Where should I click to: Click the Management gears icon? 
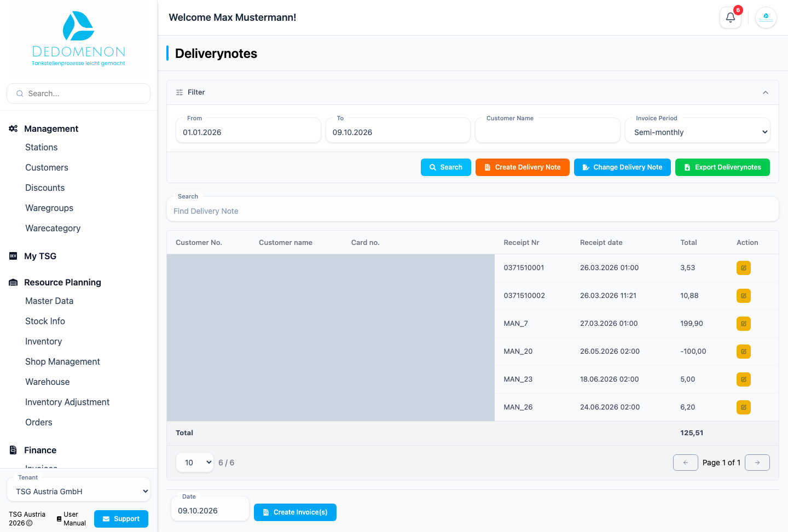click(13, 128)
